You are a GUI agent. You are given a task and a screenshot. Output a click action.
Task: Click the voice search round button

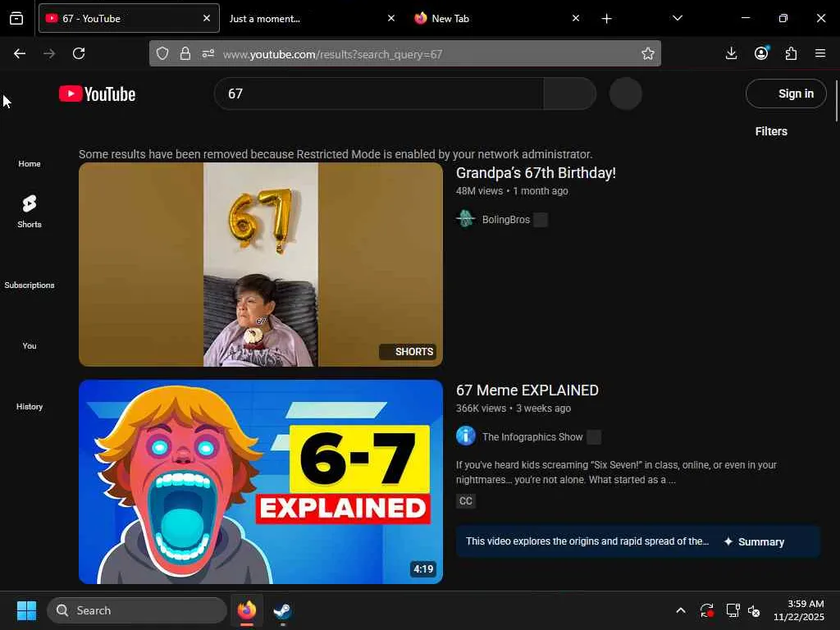pyautogui.click(x=626, y=94)
